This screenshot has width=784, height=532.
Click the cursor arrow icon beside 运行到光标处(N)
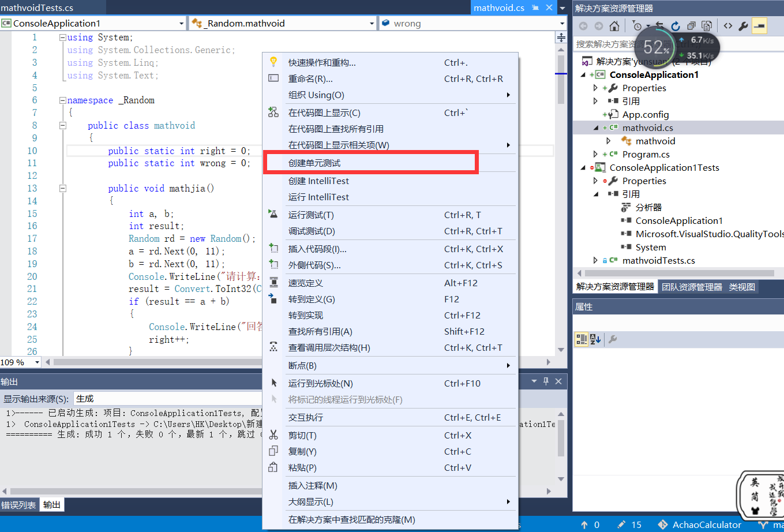274,383
